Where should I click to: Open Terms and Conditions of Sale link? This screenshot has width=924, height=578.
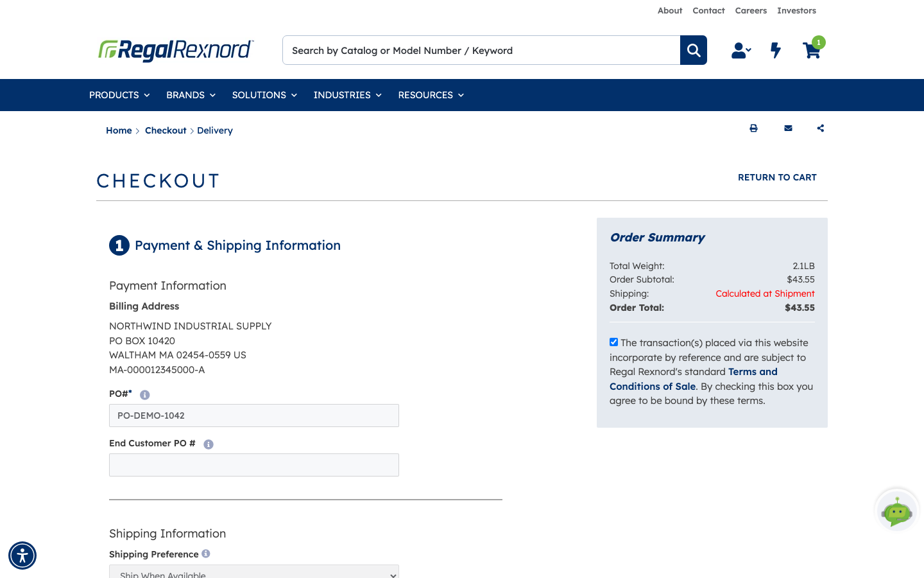[694, 379]
